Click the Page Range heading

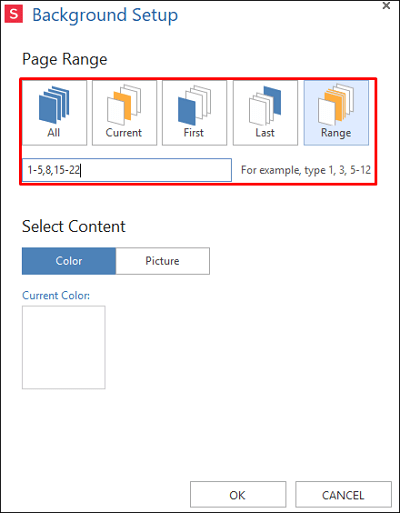click(65, 60)
